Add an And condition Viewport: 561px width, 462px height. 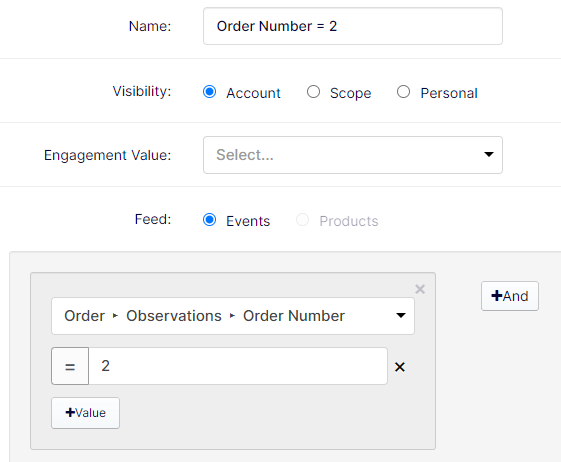[x=510, y=296]
